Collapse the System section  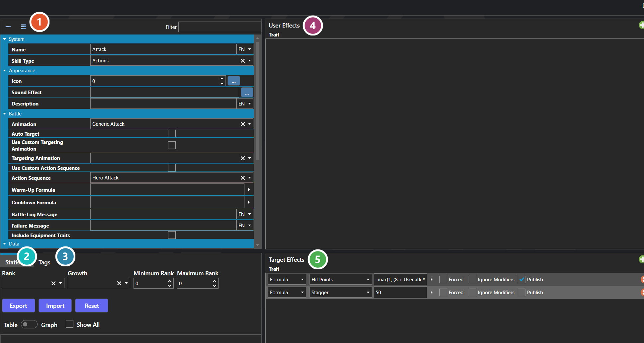point(5,39)
